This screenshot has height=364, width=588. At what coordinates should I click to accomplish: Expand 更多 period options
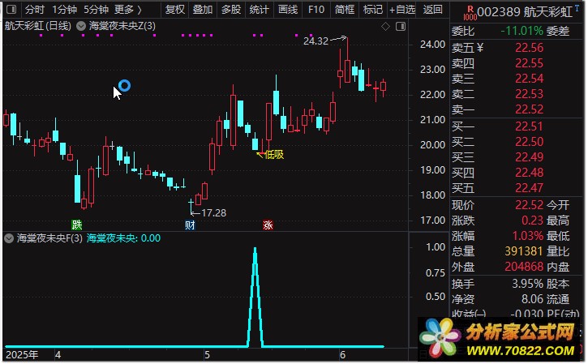coord(128,10)
